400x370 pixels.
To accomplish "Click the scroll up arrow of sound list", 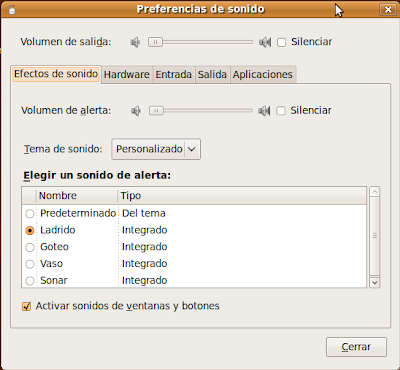I will 375,192.
